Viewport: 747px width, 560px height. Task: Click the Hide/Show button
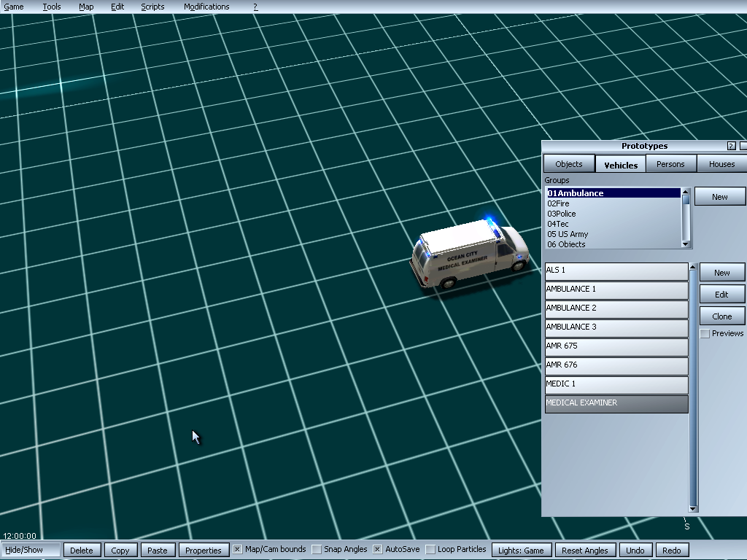31,550
